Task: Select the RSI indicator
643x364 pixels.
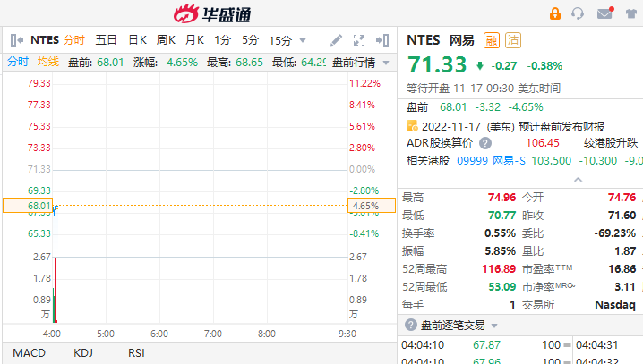Action: 136,353
